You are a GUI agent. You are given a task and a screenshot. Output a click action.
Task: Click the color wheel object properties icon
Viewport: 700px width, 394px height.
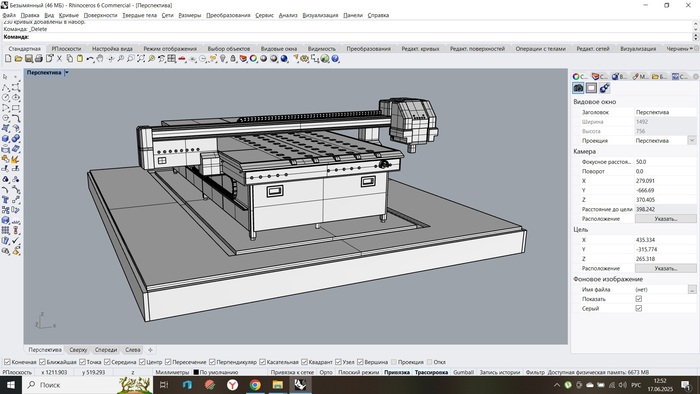pyautogui.click(x=253, y=58)
